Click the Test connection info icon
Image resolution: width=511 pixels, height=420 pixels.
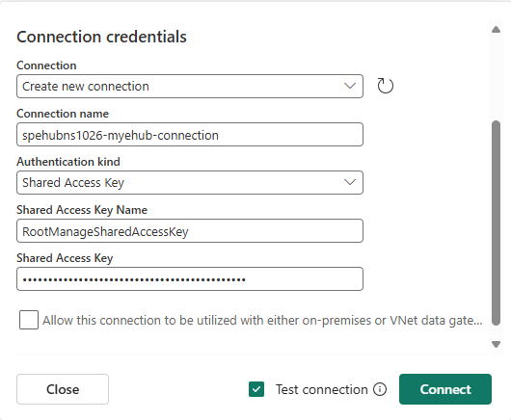click(380, 389)
